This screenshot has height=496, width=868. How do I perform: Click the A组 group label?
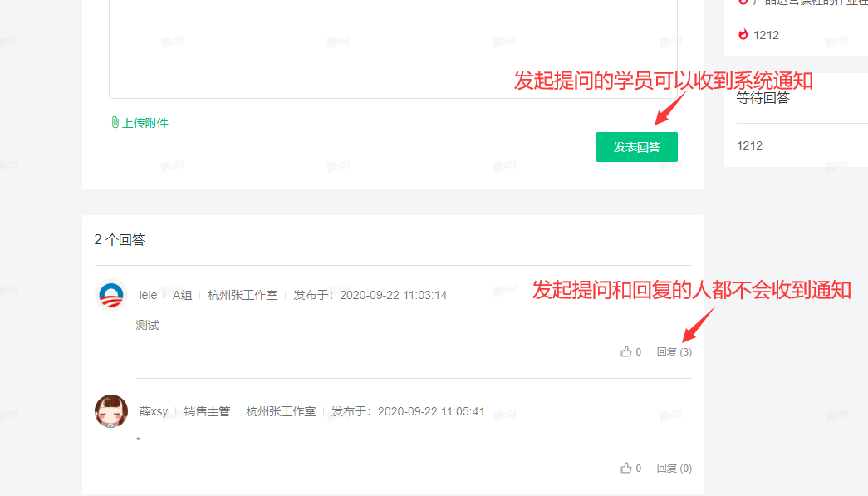pyautogui.click(x=182, y=295)
